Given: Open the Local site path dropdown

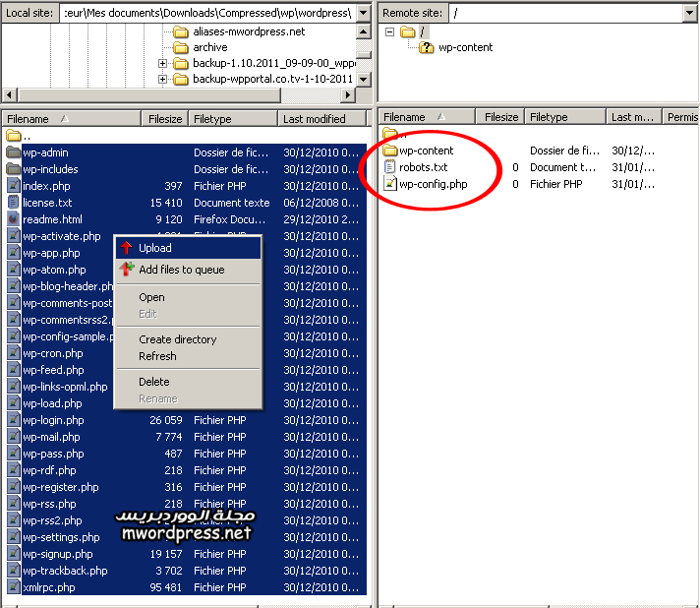Looking at the screenshot, I should (x=364, y=13).
